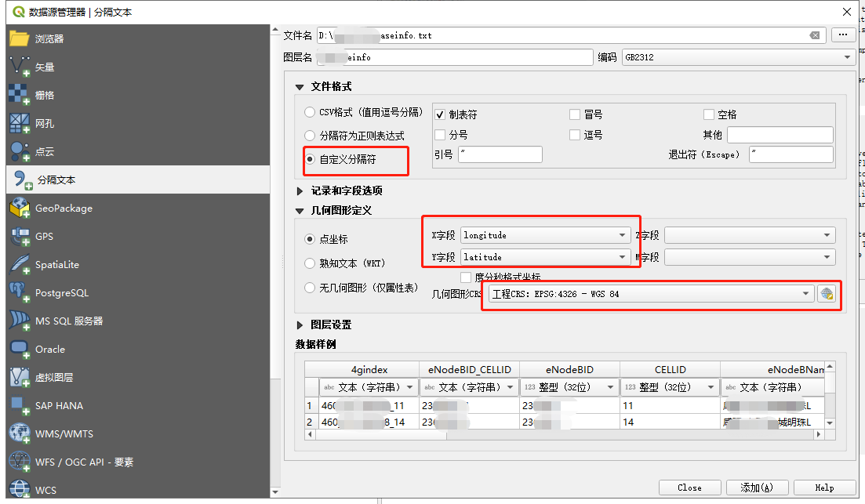Switch to the WMS/WMTS source tab
This screenshot has width=865, height=504.
(63, 434)
